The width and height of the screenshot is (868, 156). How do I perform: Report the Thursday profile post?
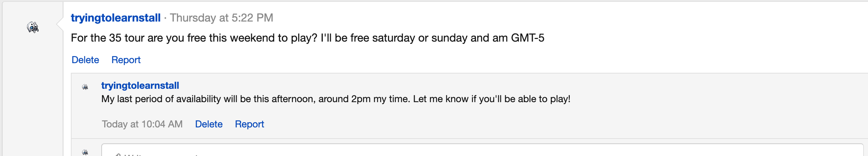tap(126, 60)
